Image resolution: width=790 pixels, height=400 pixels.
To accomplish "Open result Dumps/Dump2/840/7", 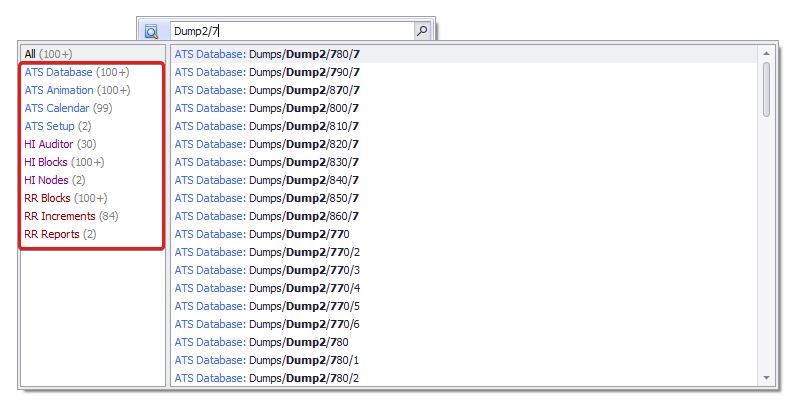I will coord(464,180).
